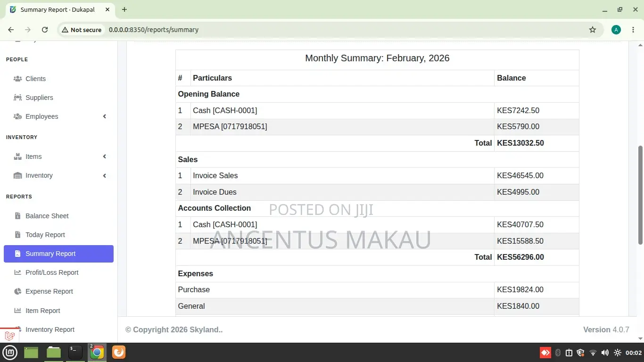Image resolution: width=644 pixels, height=362 pixels.
Task: Expand the Employees submenu chevron
Action: tap(105, 116)
